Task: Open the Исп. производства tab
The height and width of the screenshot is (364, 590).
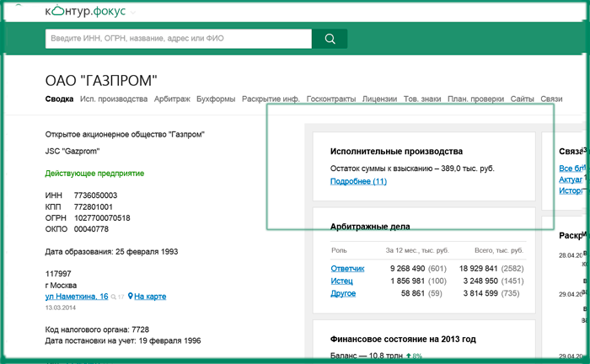Action: coord(114,99)
